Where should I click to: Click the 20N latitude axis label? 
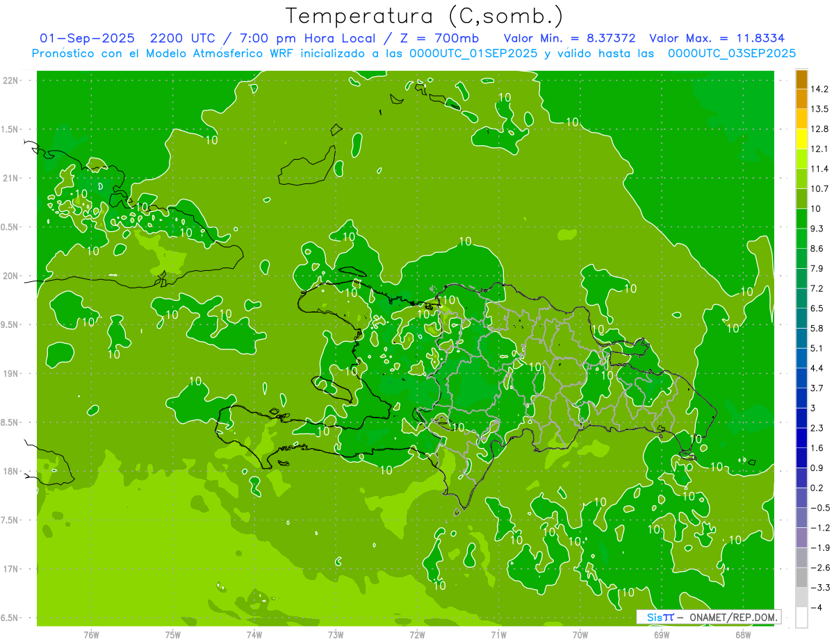(11, 276)
